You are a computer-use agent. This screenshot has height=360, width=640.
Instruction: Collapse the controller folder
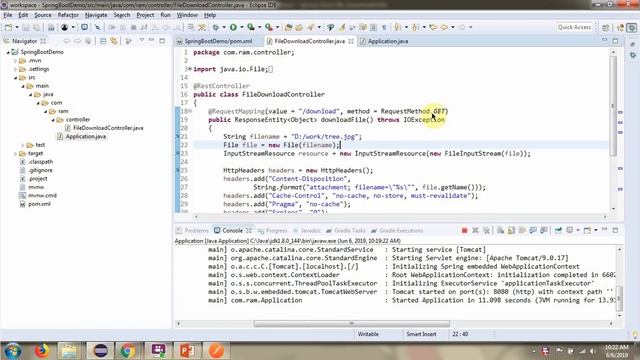pos(53,120)
